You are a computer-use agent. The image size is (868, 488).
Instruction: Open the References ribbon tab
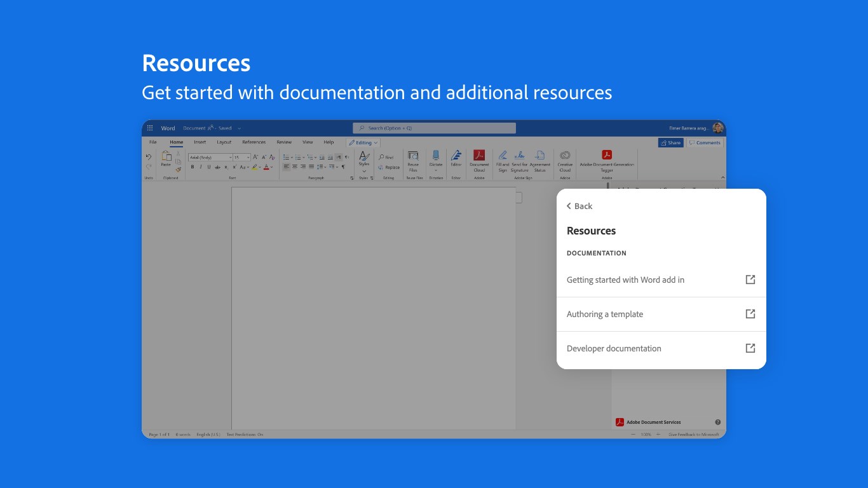pos(254,142)
